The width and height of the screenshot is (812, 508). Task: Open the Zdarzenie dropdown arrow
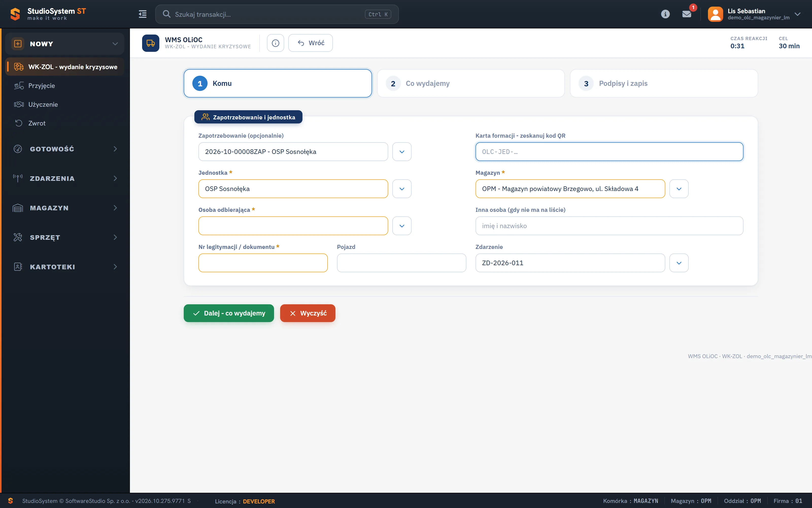pos(679,263)
